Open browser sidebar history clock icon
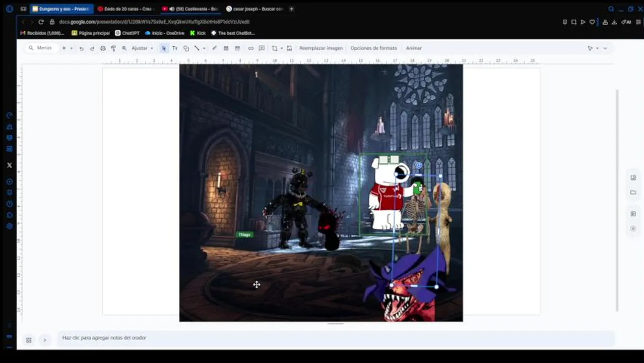 pyautogui.click(x=9, y=204)
